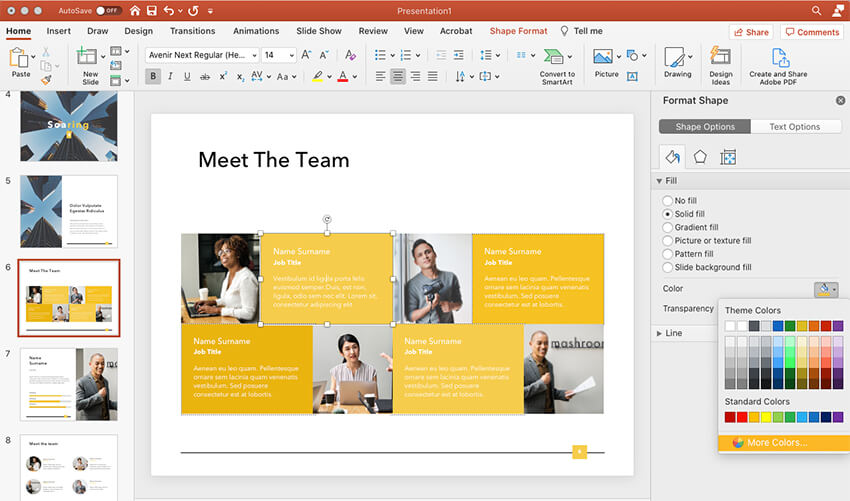Open the Design tab
This screenshot has height=501, width=850.
[138, 31]
